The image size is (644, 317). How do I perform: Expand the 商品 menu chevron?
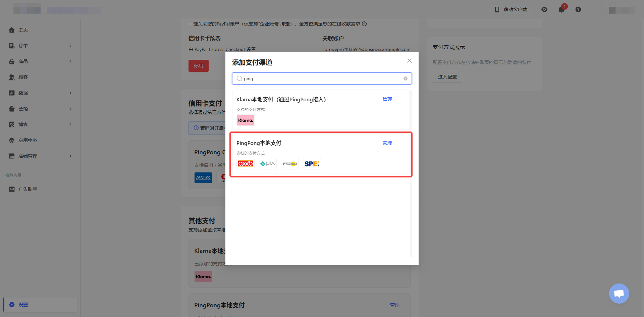coord(70,61)
